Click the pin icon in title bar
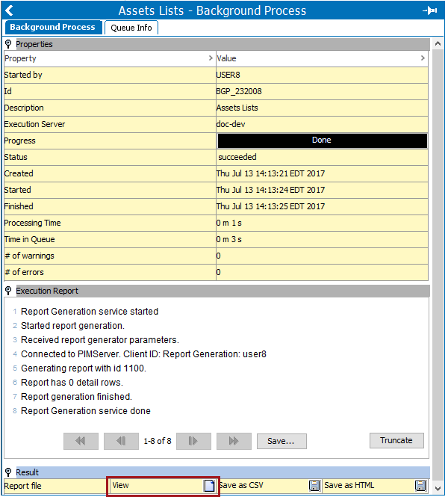This screenshot has width=448, height=497. pos(429,10)
